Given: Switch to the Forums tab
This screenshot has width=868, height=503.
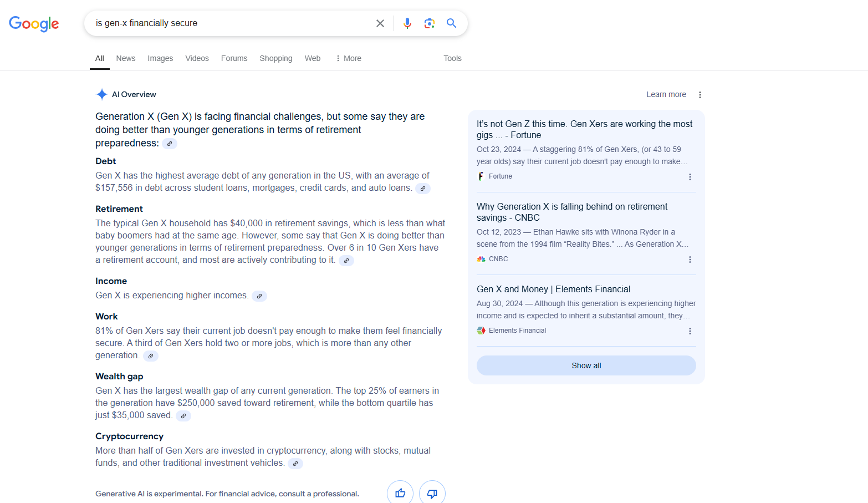Looking at the screenshot, I should point(234,58).
